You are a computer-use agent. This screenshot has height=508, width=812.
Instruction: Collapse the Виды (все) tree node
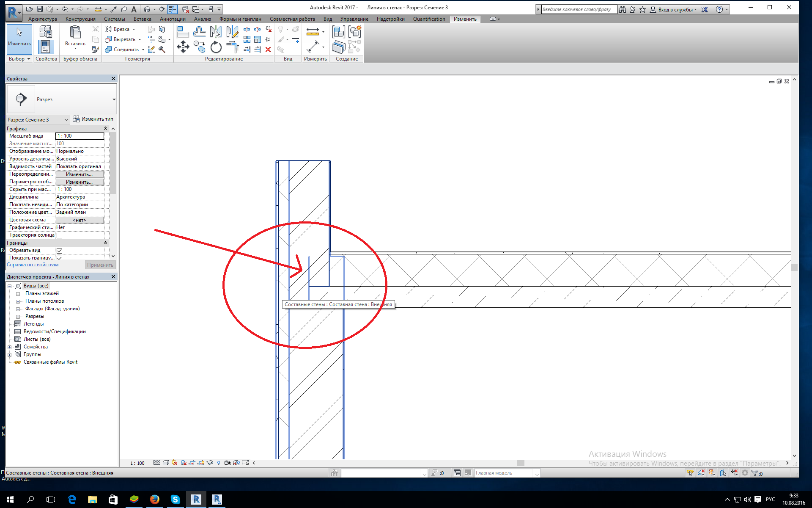click(9, 286)
